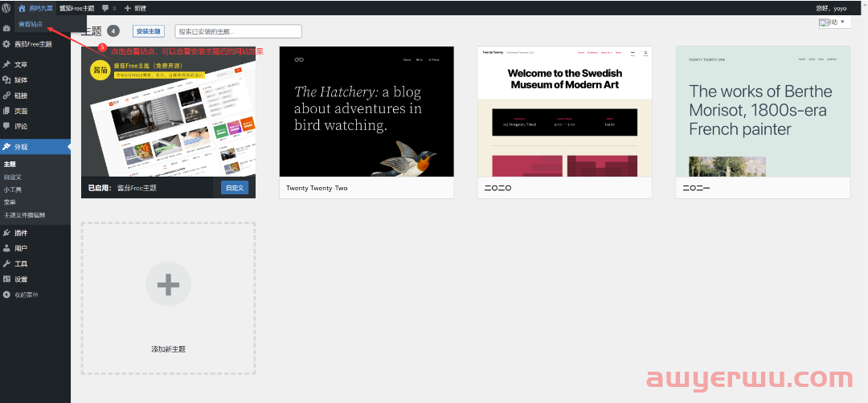
Task: Select 菜单 submenu item
Action: coord(10,201)
